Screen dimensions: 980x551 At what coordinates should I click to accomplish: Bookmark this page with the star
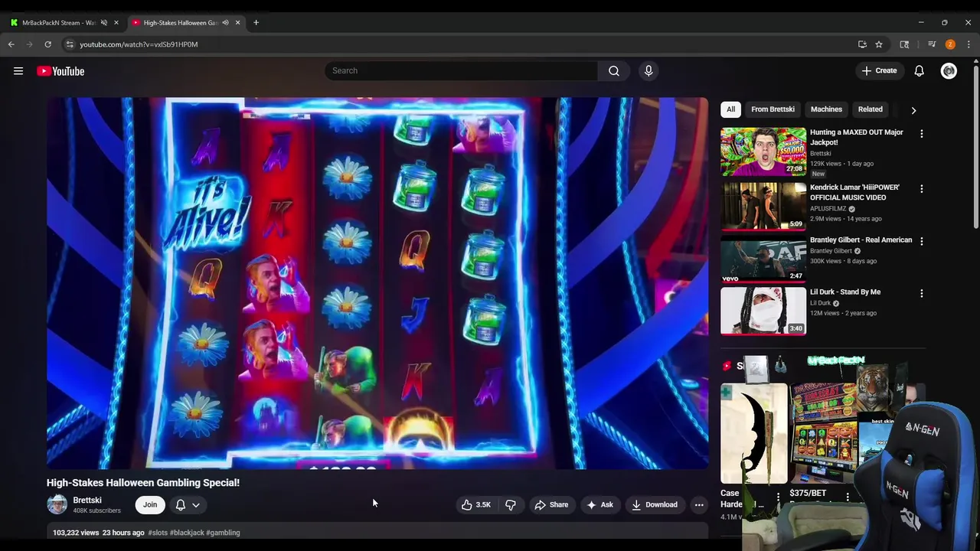879,44
